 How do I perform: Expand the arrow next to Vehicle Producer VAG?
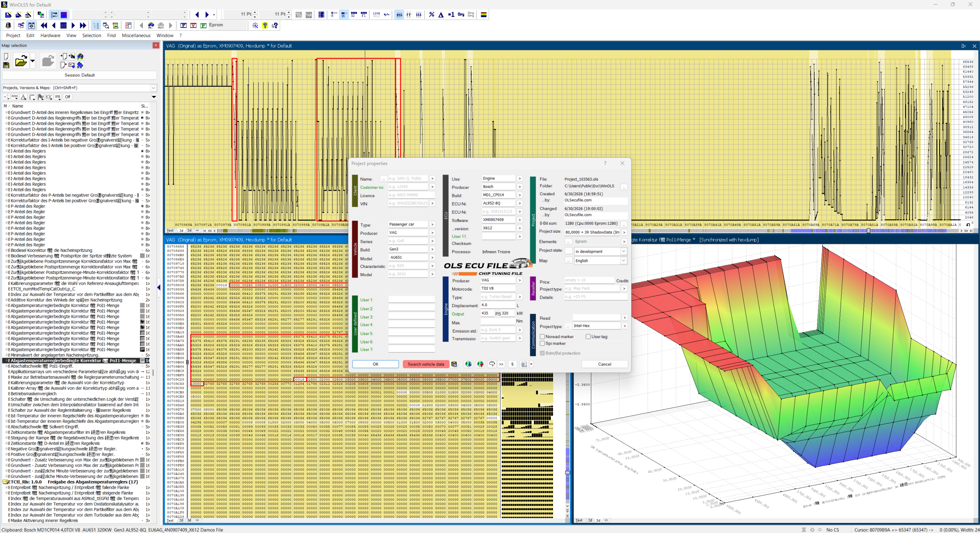point(432,233)
